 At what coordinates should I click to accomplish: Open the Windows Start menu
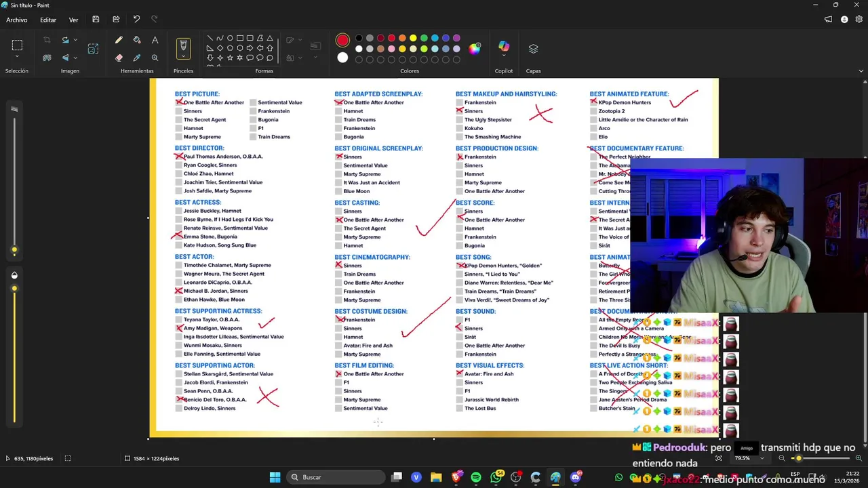coord(275,477)
